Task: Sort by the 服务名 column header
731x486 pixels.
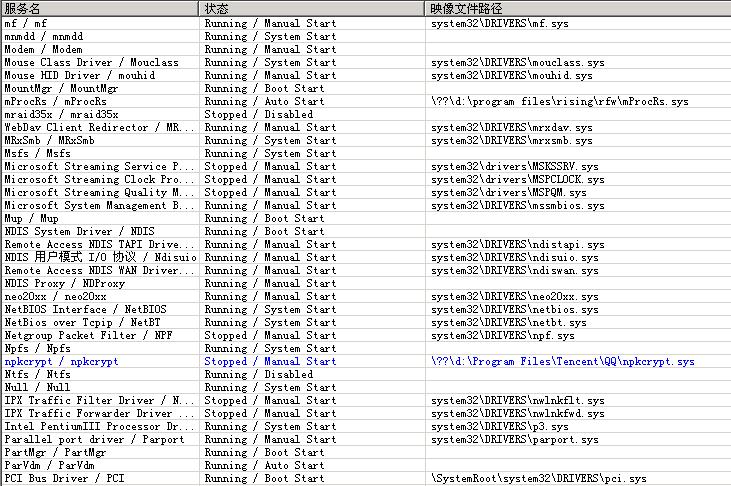Action: pos(99,8)
